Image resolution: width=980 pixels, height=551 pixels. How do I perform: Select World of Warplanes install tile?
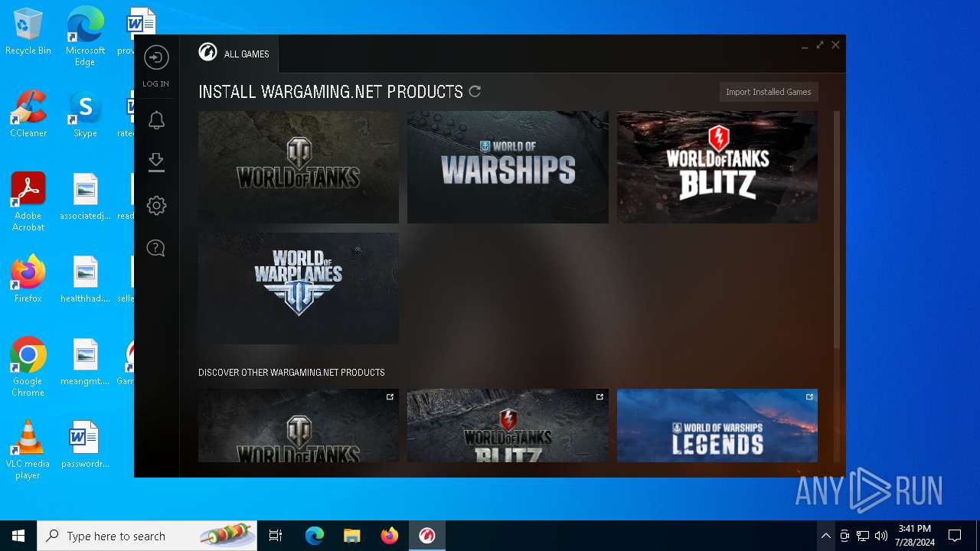pos(299,289)
